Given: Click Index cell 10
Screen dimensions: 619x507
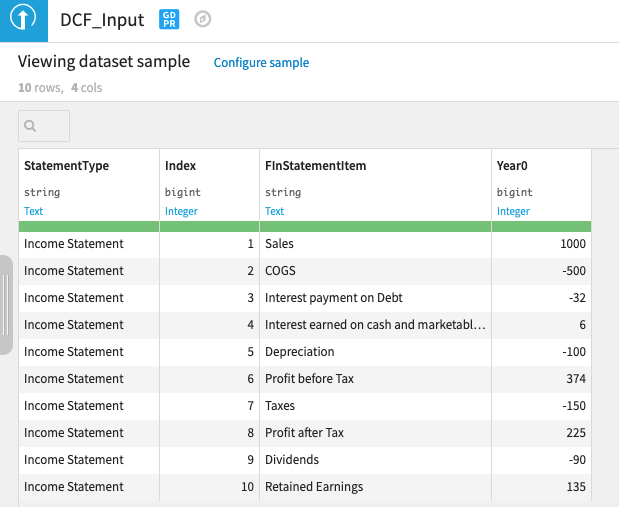Looking at the screenshot, I should 209,487.
